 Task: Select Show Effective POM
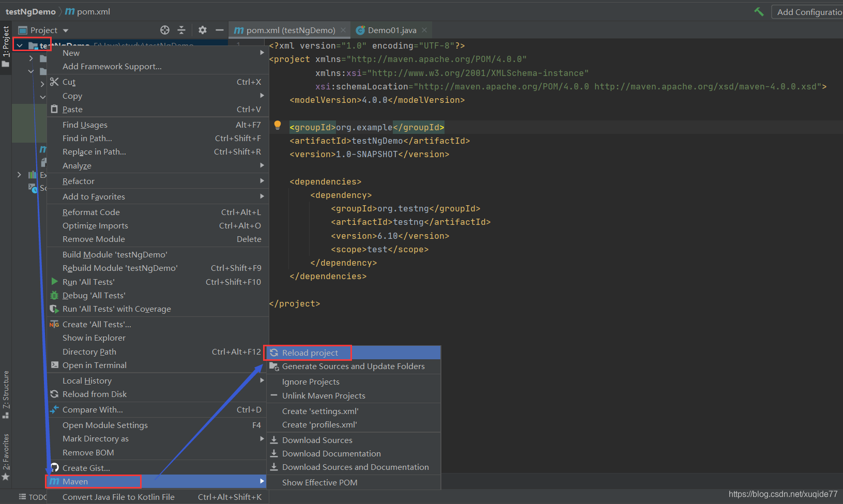point(354,482)
